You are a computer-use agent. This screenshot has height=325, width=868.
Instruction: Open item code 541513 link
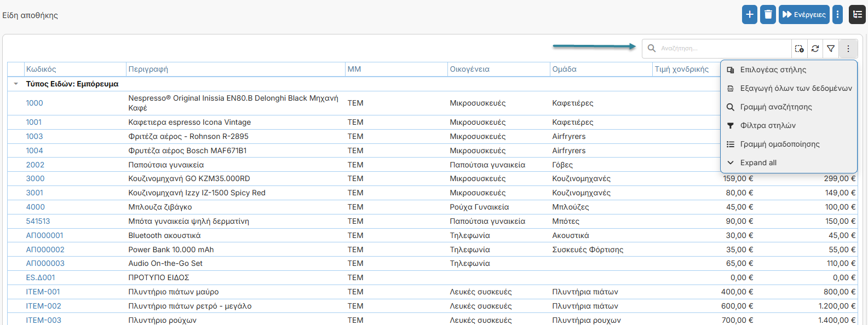38,221
